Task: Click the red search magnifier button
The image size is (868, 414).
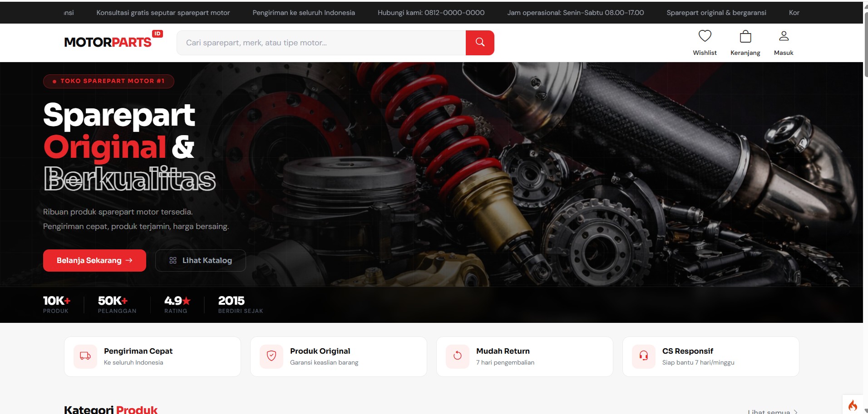Action: pyautogui.click(x=480, y=43)
